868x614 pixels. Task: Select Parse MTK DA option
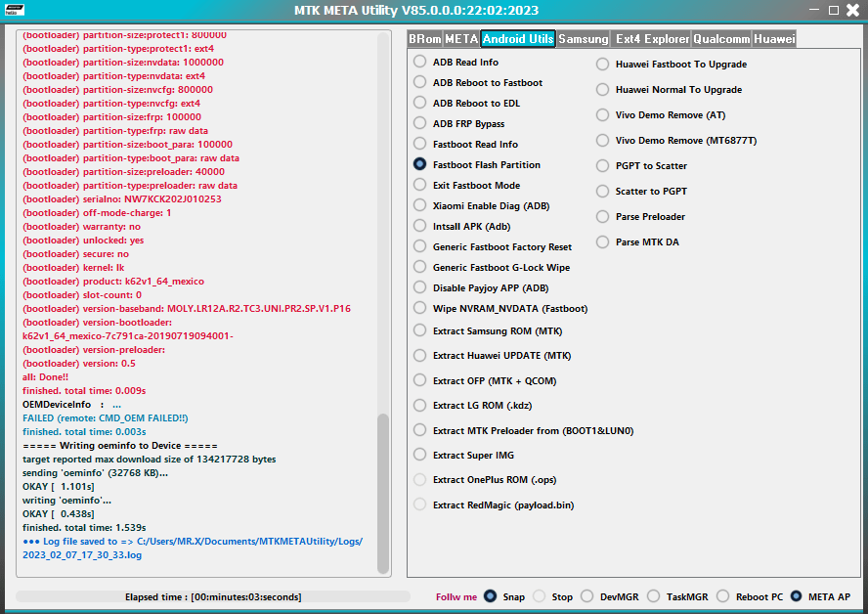(x=602, y=241)
